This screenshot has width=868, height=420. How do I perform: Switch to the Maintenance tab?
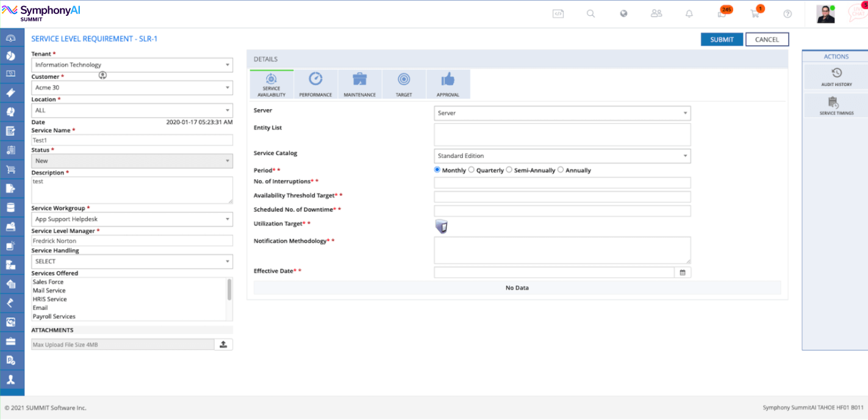point(360,84)
